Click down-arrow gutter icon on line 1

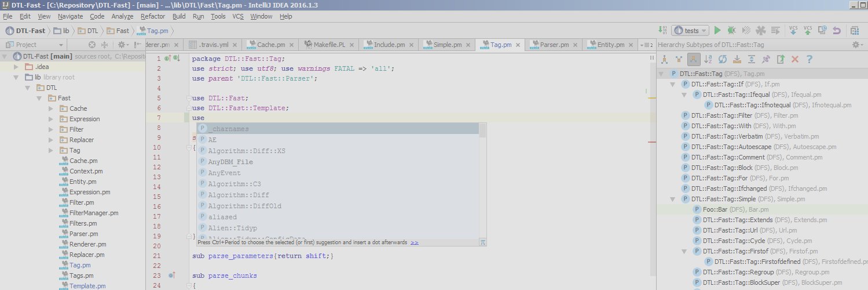pyautogui.click(x=177, y=59)
